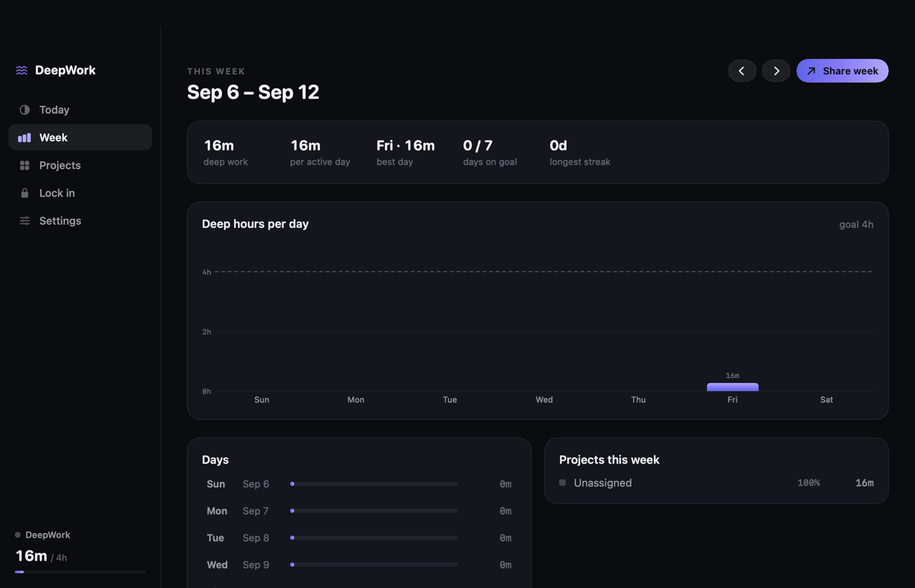Click the '0d' longest streak stat
This screenshot has height=588, width=915.
click(580, 152)
